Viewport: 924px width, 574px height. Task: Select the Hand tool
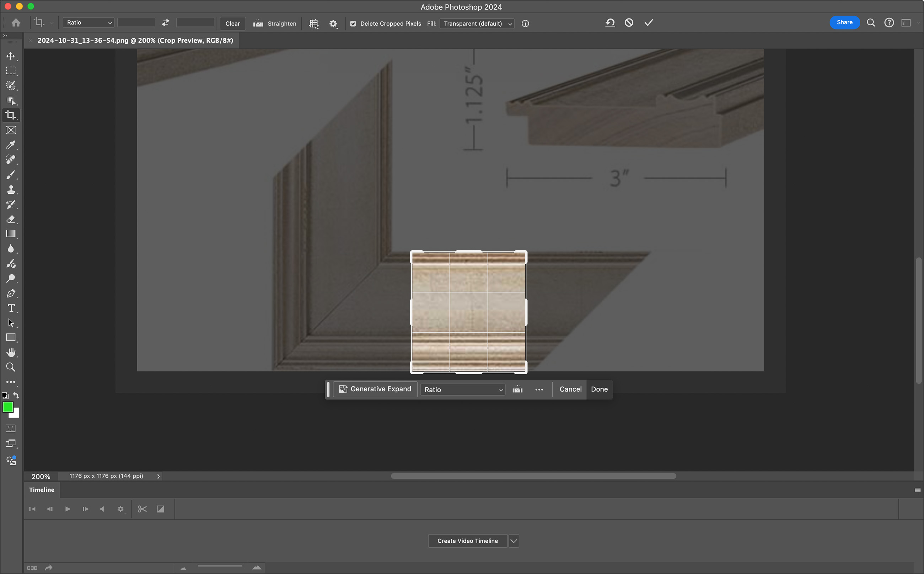coord(11,352)
